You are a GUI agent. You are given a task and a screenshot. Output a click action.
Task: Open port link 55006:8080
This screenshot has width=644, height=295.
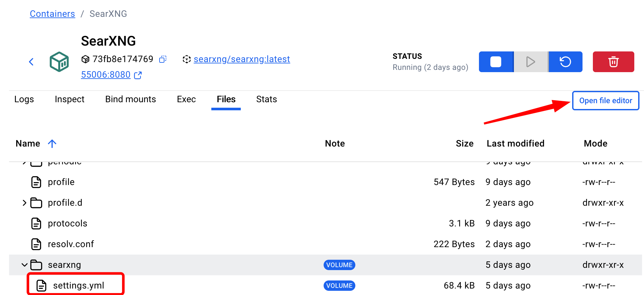click(106, 75)
